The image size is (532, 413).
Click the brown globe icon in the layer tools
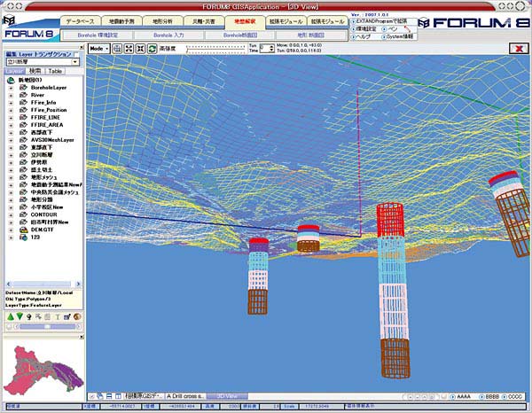[77, 317]
